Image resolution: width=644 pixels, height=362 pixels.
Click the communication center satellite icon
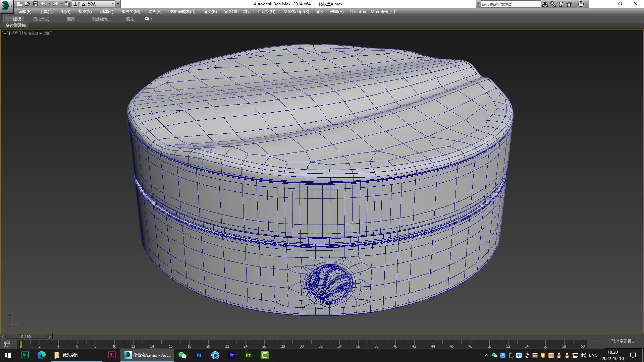[561, 4]
